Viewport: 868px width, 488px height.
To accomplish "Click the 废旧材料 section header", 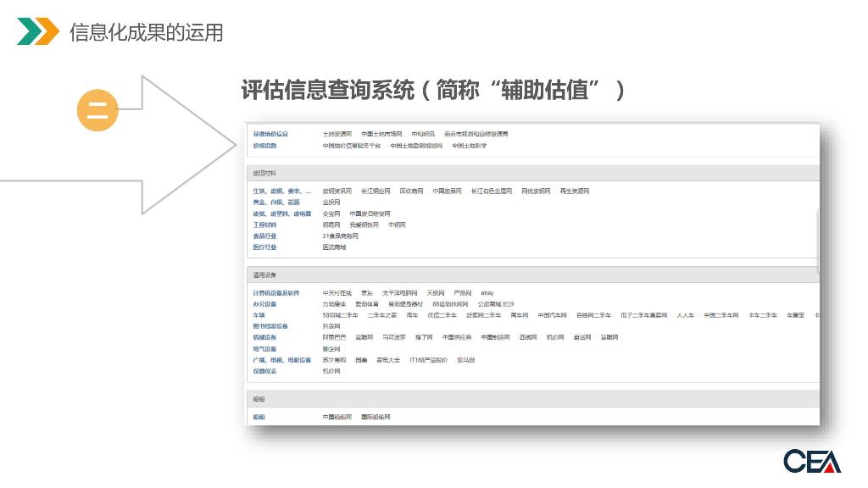I will click(532, 173).
